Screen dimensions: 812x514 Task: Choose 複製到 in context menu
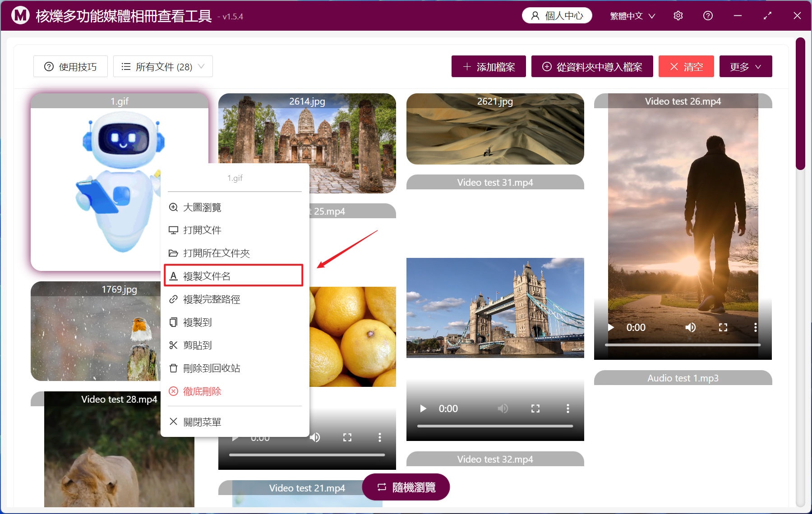[235, 322]
